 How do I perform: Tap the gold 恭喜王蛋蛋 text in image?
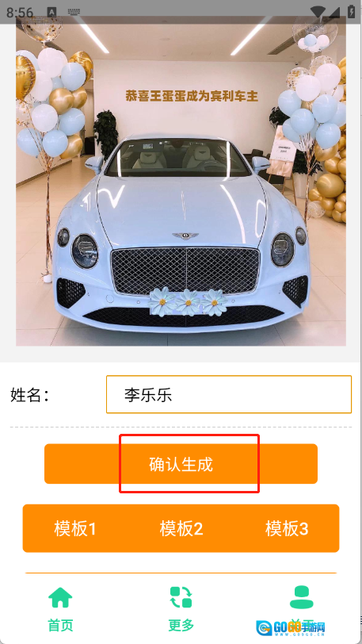point(192,97)
